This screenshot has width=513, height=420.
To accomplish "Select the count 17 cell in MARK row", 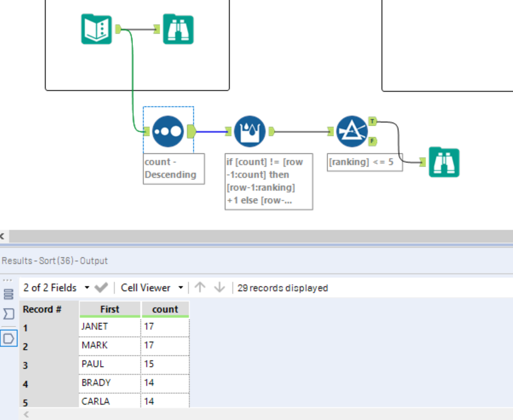I will (165, 346).
